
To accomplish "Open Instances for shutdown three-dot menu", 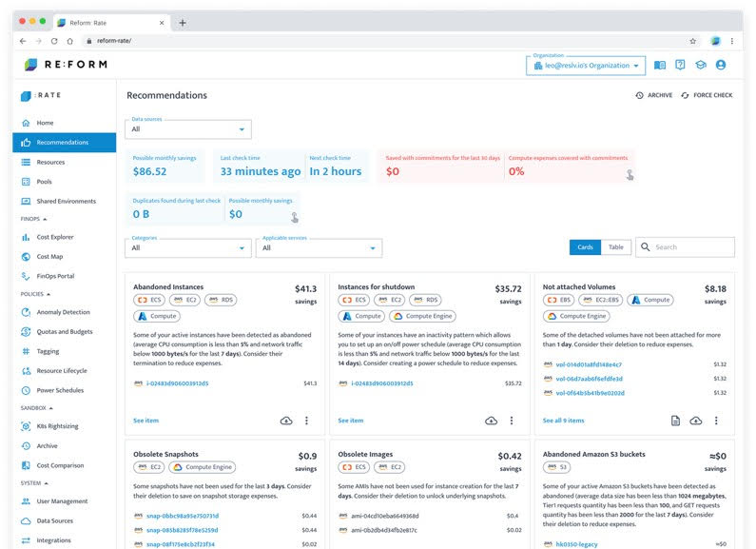I will pos(512,421).
